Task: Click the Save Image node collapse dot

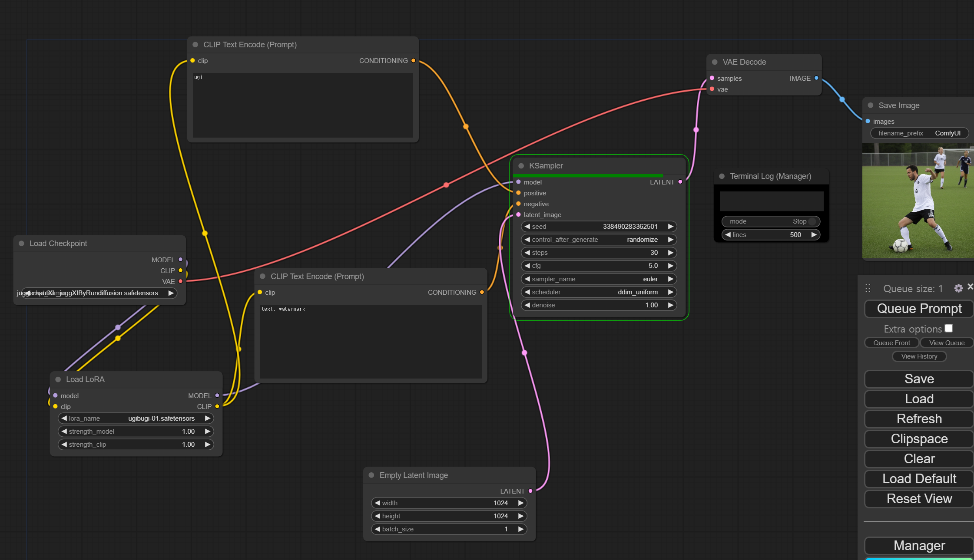Action: tap(871, 105)
